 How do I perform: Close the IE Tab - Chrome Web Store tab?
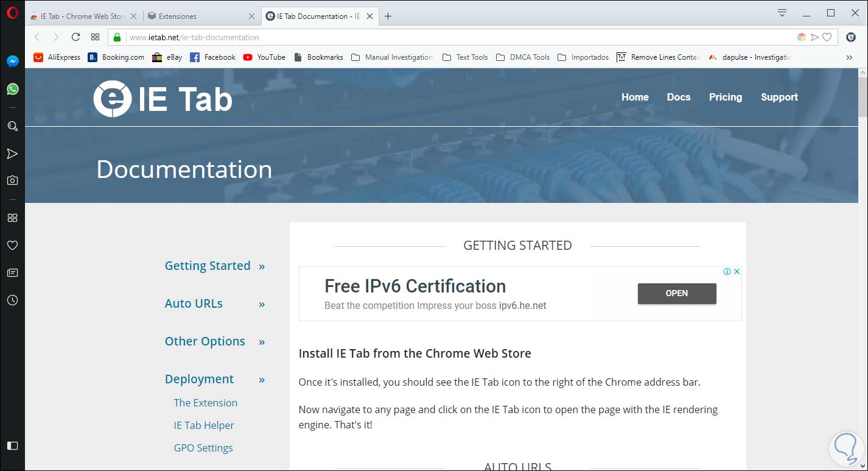133,16
